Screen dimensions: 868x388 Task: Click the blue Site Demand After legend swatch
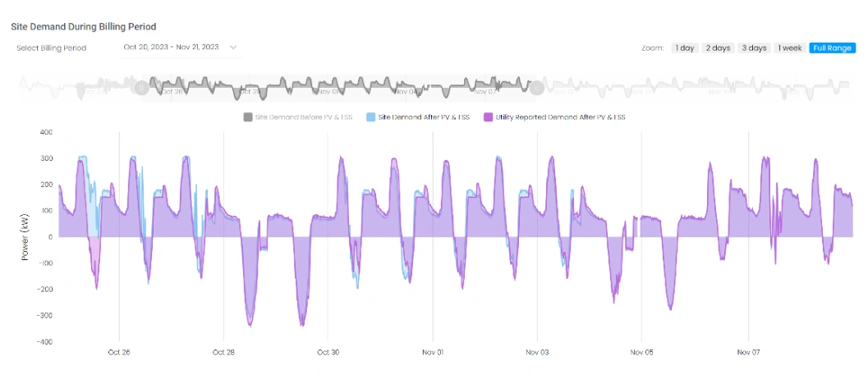[x=371, y=117]
